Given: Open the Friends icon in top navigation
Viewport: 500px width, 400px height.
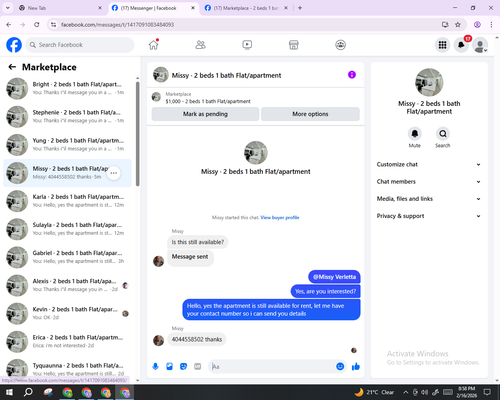Looking at the screenshot, I should click(x=200, y=45).
